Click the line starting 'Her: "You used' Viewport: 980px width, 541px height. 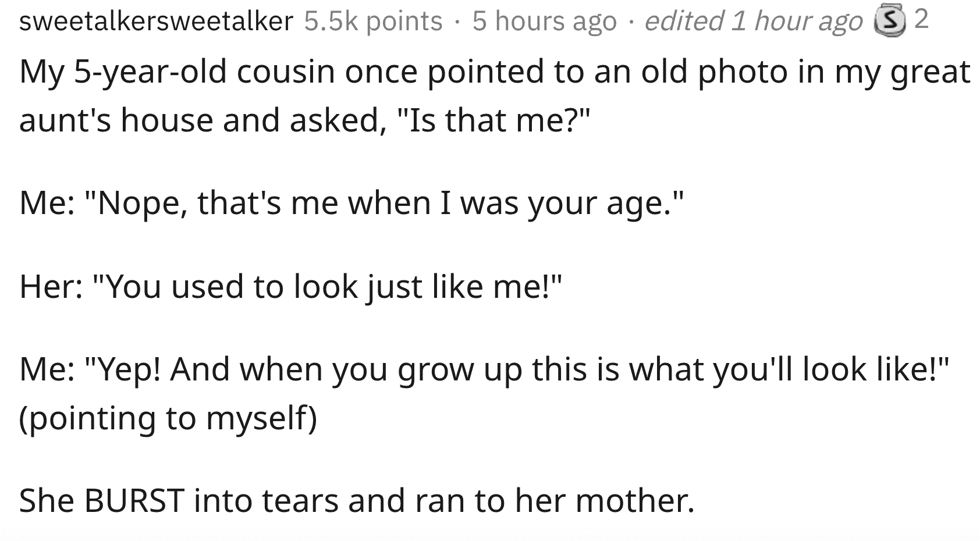pyautogui.click(x=291, y=287)
